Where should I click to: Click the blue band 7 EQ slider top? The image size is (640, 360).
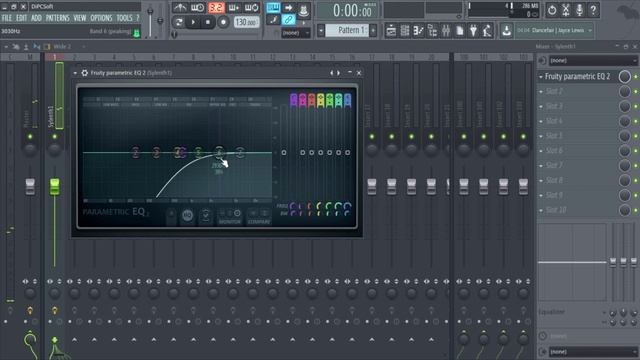click(x=347, y=100)
